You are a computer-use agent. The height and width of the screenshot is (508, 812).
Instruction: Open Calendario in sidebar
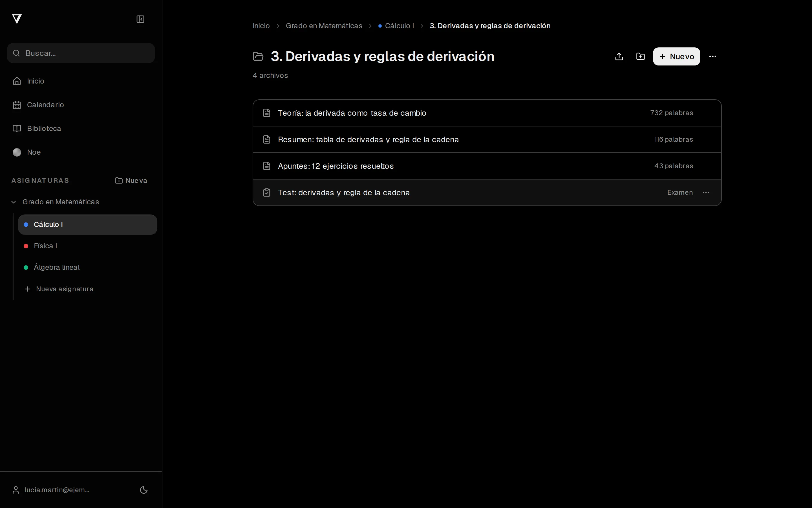(x=81, y=105)
